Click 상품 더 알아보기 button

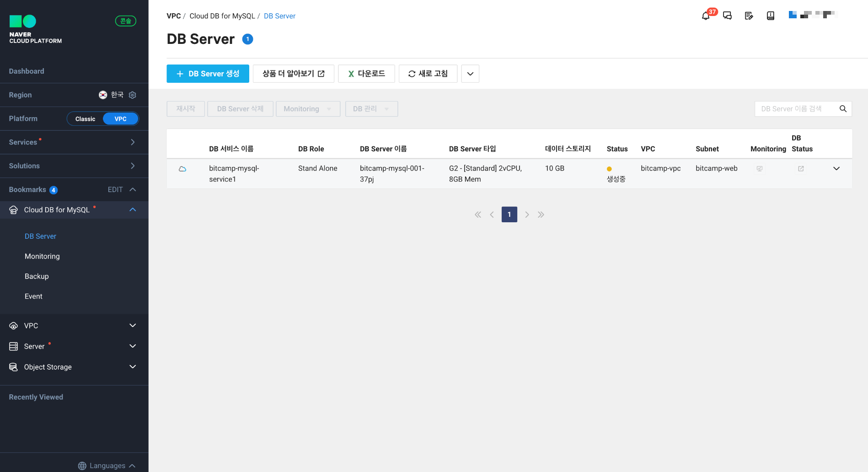(x=293, y=74)
